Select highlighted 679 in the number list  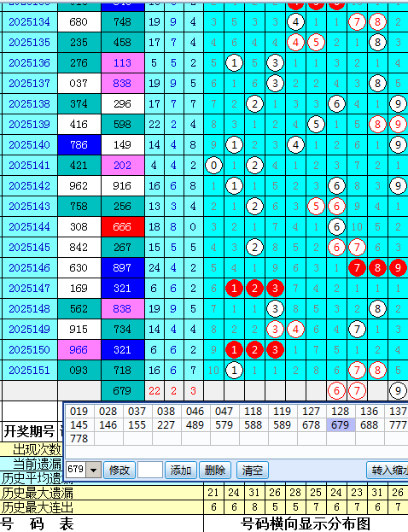click(341, 424)
